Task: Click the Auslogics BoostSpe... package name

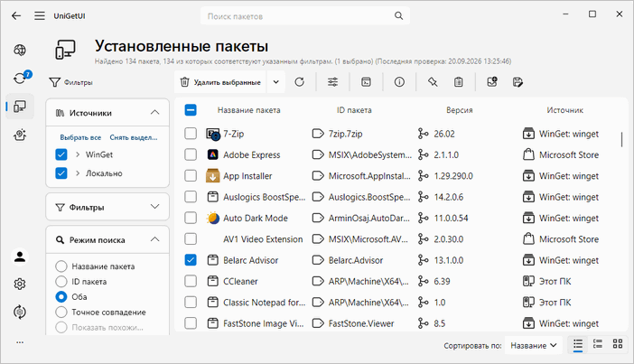Action: (264, 197)
